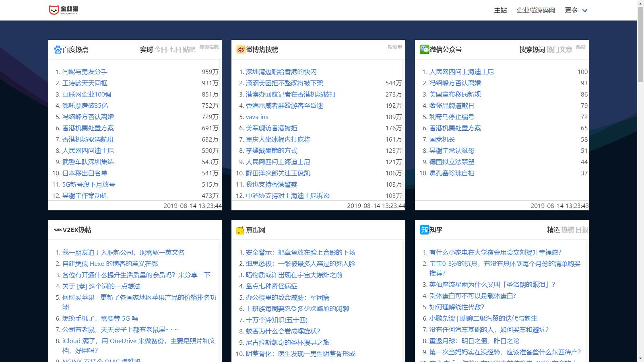
Task: Open the 主站 menu item
Action: tap(500, 10)
